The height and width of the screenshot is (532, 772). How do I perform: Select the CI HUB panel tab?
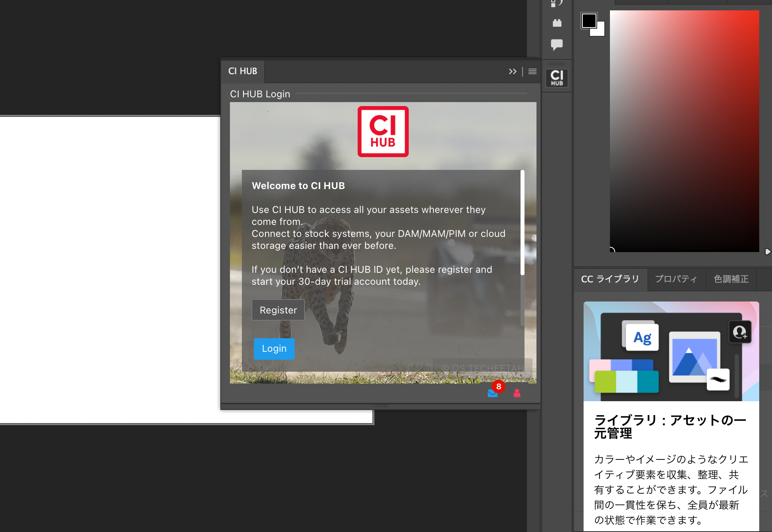[243, 71]
